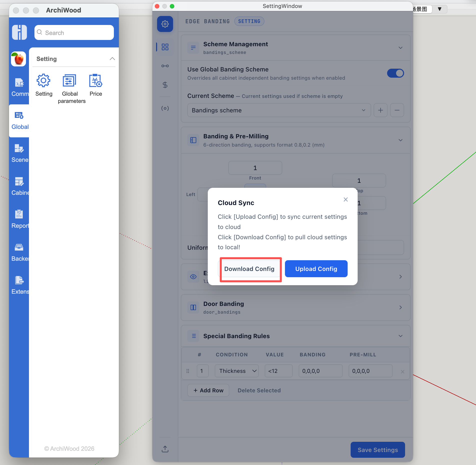This screenshot has width=476, height=465.
Task: Click the Front banding value field
Action: [x=255, y=168]
